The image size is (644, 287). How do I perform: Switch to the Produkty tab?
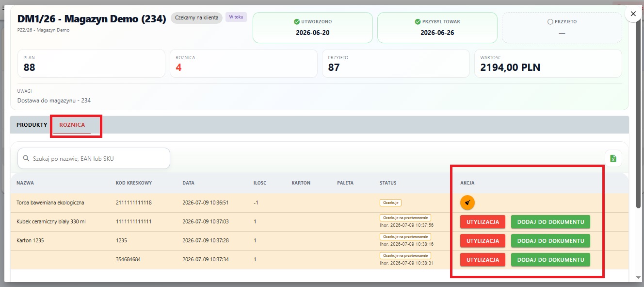(32, 125)
